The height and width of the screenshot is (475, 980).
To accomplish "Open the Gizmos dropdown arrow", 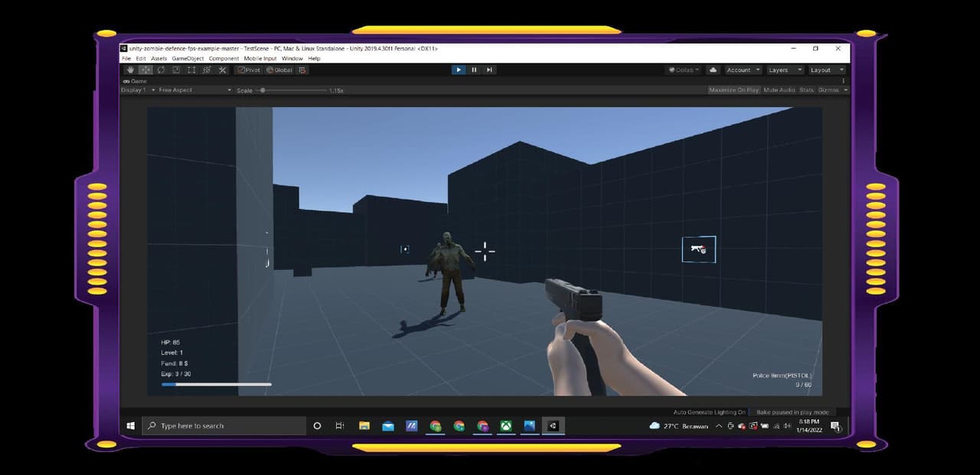I will 845,90.
